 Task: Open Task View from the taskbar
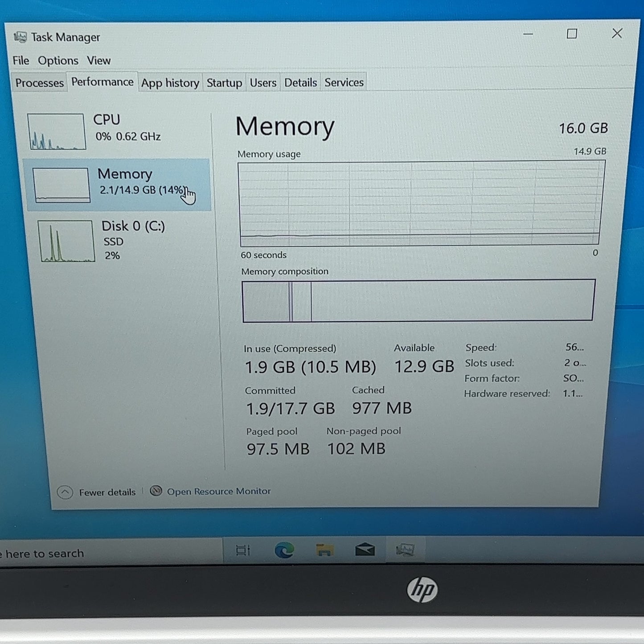[243, 550]
